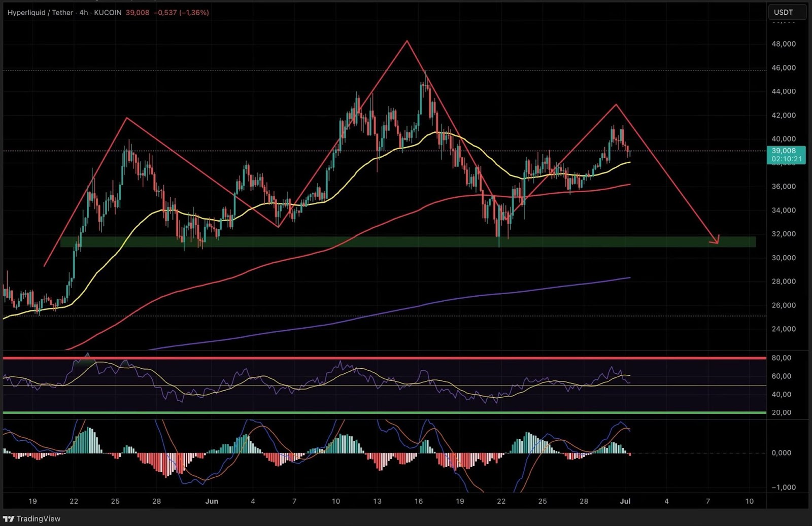Click the Jul label on time axis
The height and width of the screenshot is (526, 812).
[x=625, y=501]
